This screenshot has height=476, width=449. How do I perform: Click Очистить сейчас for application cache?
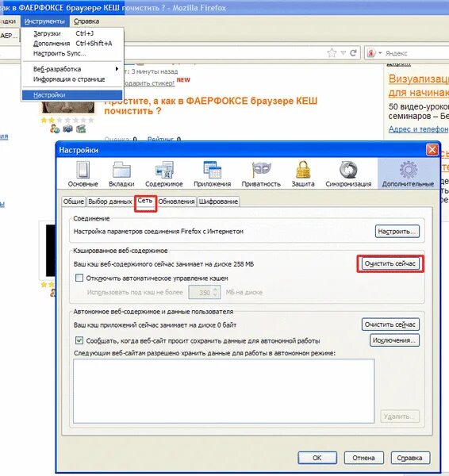coord(390,324)
